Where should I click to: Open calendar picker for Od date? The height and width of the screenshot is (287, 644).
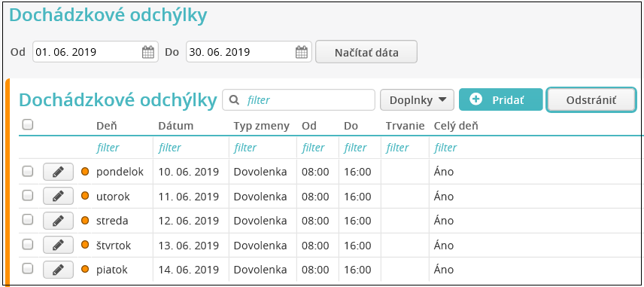pyautogui.click(x=148, y=52)
